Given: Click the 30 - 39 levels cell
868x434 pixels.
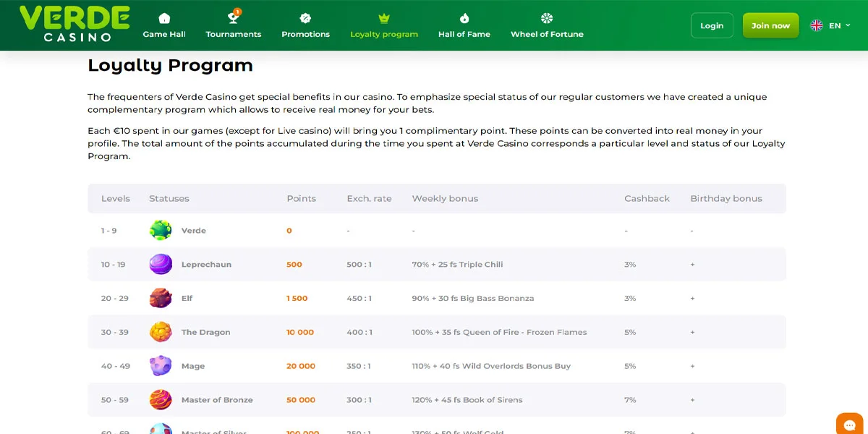Looking at the screenshot, I should point(115,332).
